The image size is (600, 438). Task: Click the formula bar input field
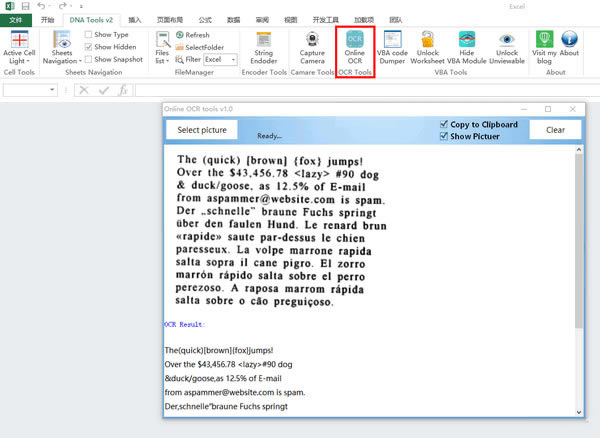367,90
